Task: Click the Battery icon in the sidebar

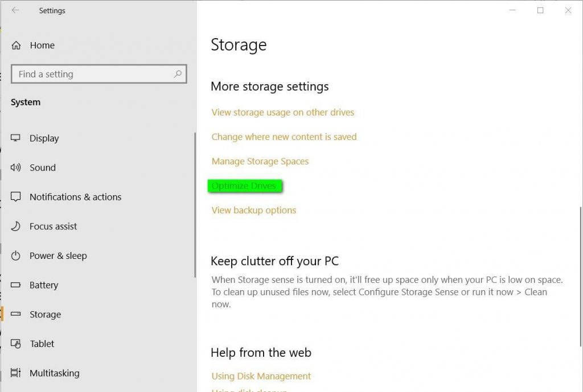Action: (x=15, y=285)
